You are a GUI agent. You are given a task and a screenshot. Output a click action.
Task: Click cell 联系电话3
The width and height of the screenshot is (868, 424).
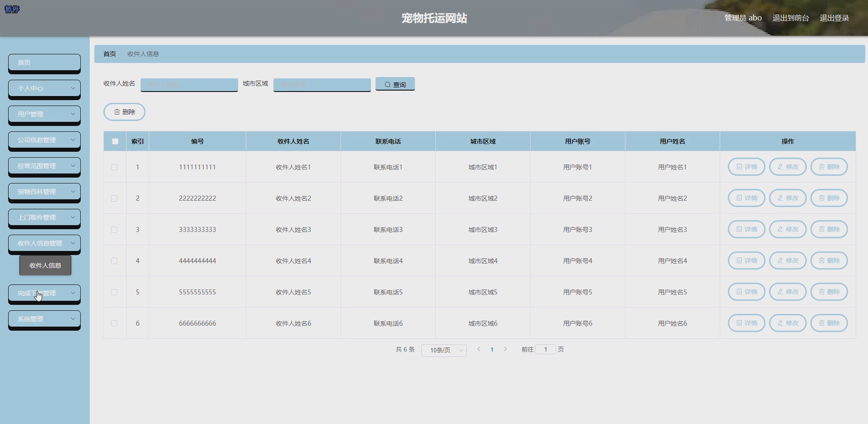coord(388,230)
